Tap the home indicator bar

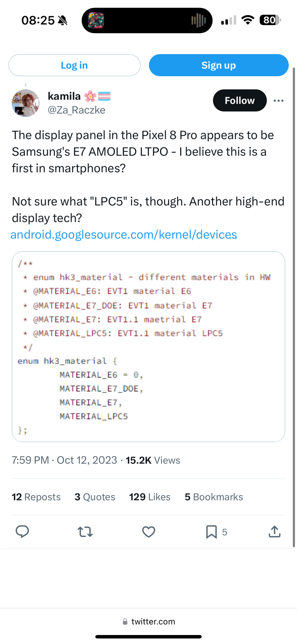point(148,637)
